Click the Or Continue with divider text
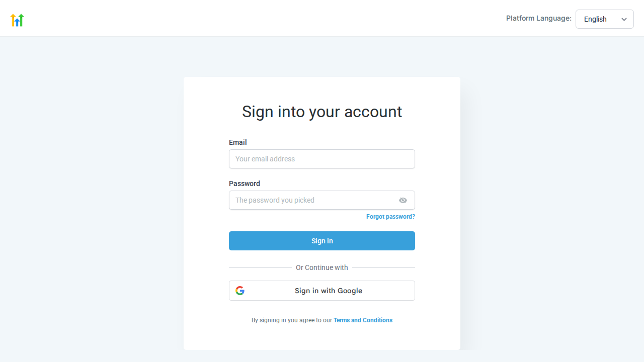This screenshot has height=362, width=644. click(x=322, y=267)
